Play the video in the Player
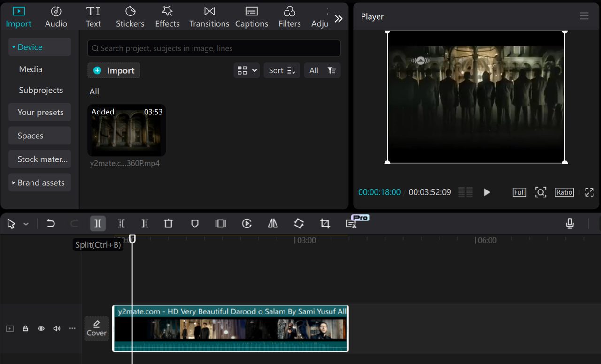 point(487,192)
